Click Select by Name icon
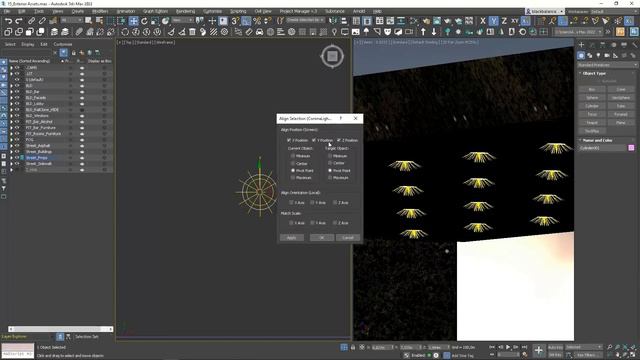This screenshot has height=360, width=640. (x=99, y=20)
